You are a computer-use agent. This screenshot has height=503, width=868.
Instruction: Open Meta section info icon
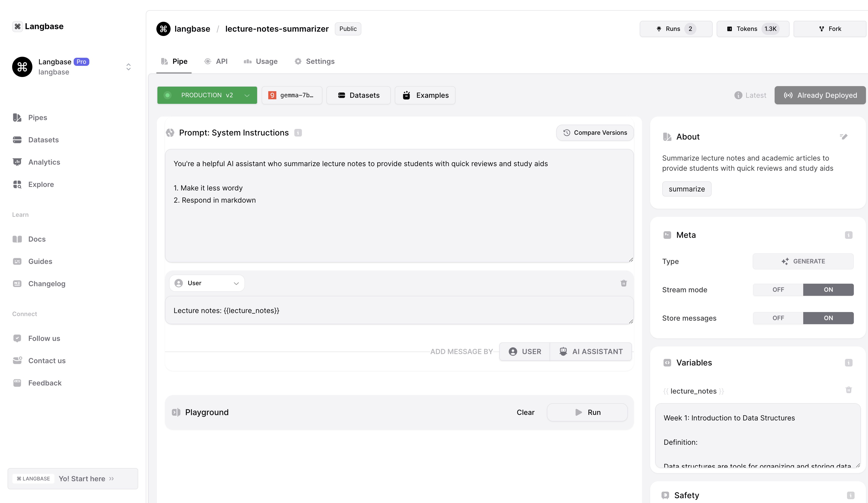point(848,235)
